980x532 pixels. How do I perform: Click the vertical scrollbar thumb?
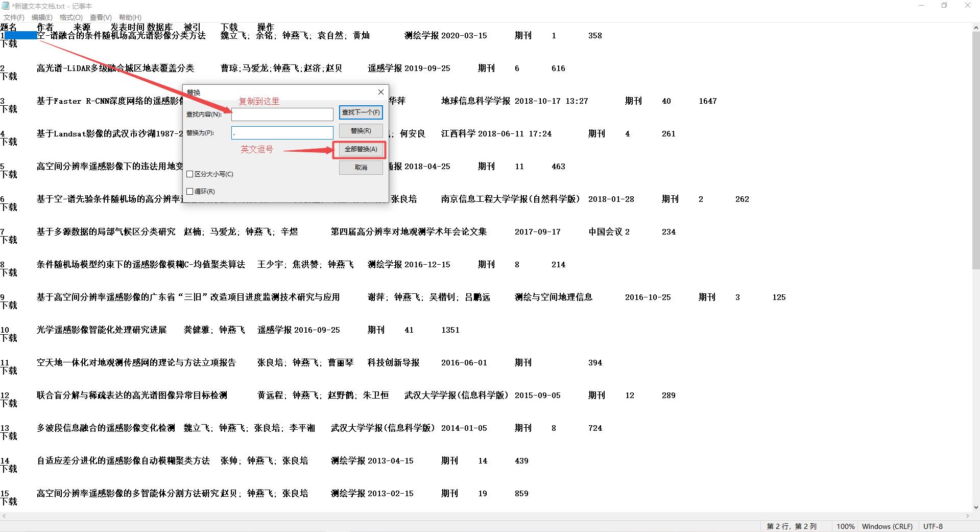click(975, 150)
